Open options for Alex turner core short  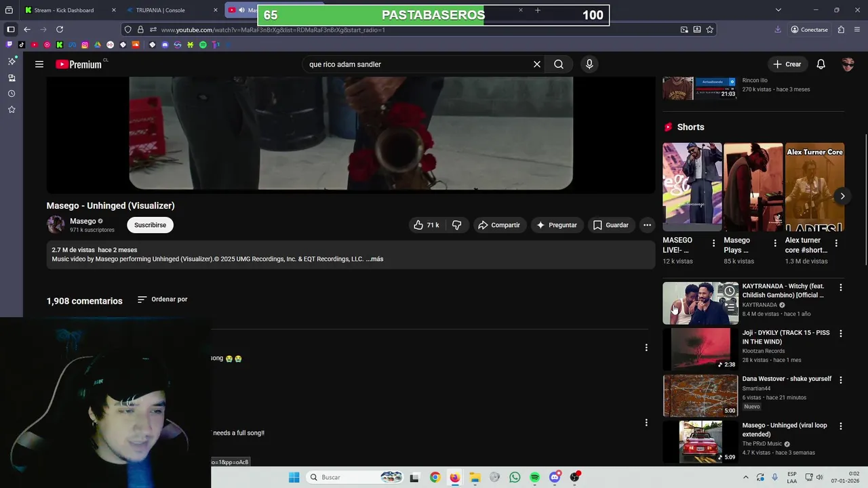point(836,243)
